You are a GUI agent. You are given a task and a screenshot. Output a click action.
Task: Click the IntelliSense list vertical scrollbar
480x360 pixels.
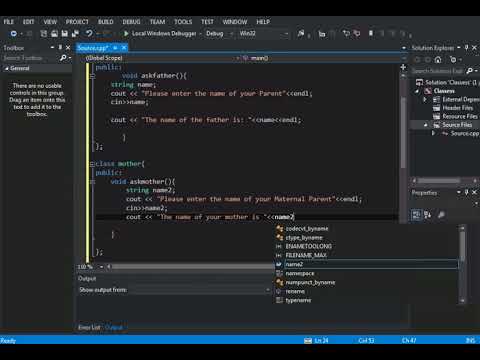(462, 264)
